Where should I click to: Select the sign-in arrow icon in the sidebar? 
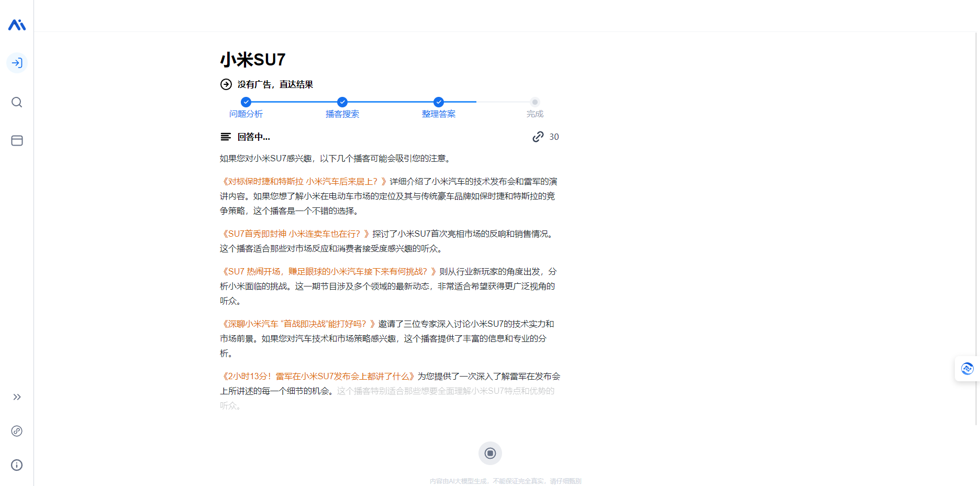point(17,63)
